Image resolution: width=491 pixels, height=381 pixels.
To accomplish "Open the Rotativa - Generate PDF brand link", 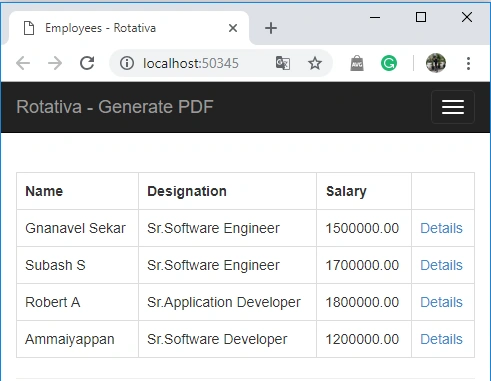I will pos(115,107).
